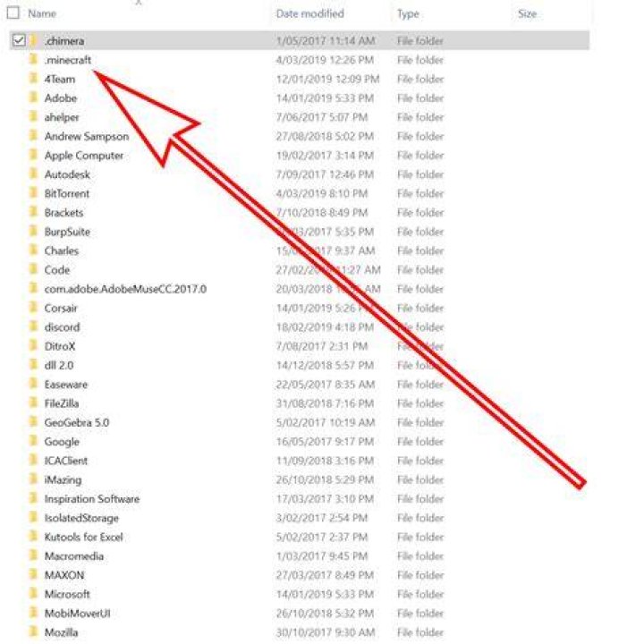Click the BurpSuite folder icon

coord(34,232)
